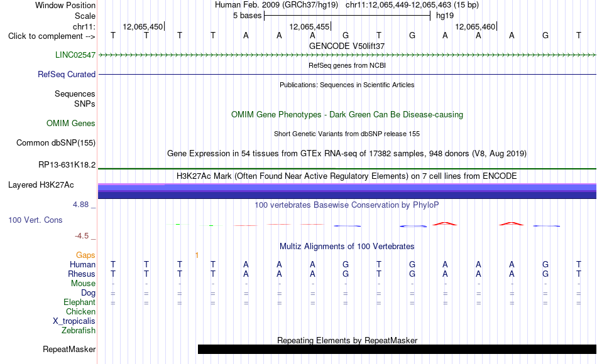Click the RepeatMasker track label
The image size is (597, 364).
click(x=69, y=349)
